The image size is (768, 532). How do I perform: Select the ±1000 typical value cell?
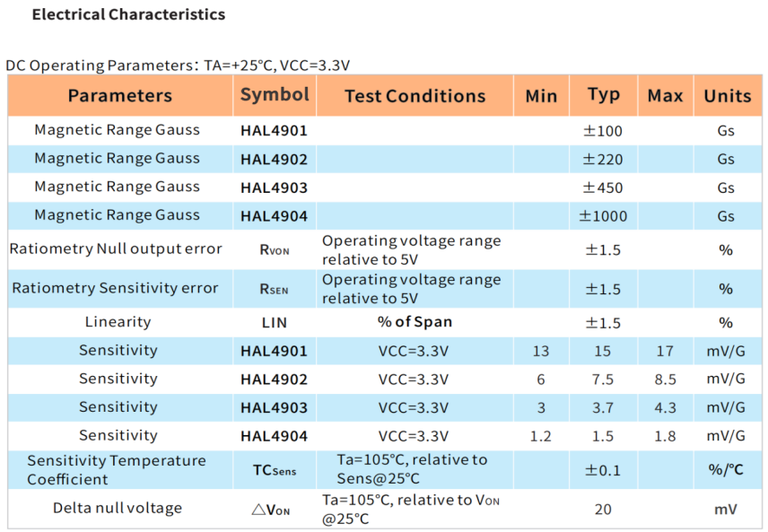[603, 216]
